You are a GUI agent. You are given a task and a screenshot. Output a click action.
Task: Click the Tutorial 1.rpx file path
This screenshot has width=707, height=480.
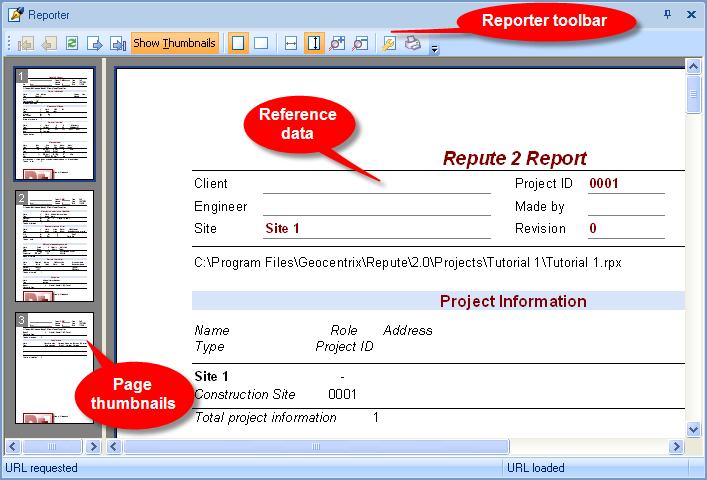(x=408, y=262)
